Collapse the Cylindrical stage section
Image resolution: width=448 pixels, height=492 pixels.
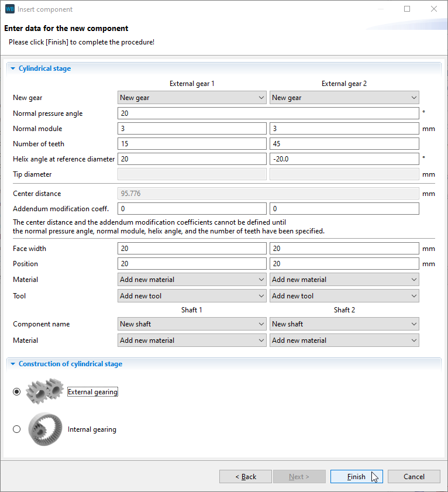tap(13, 68)
